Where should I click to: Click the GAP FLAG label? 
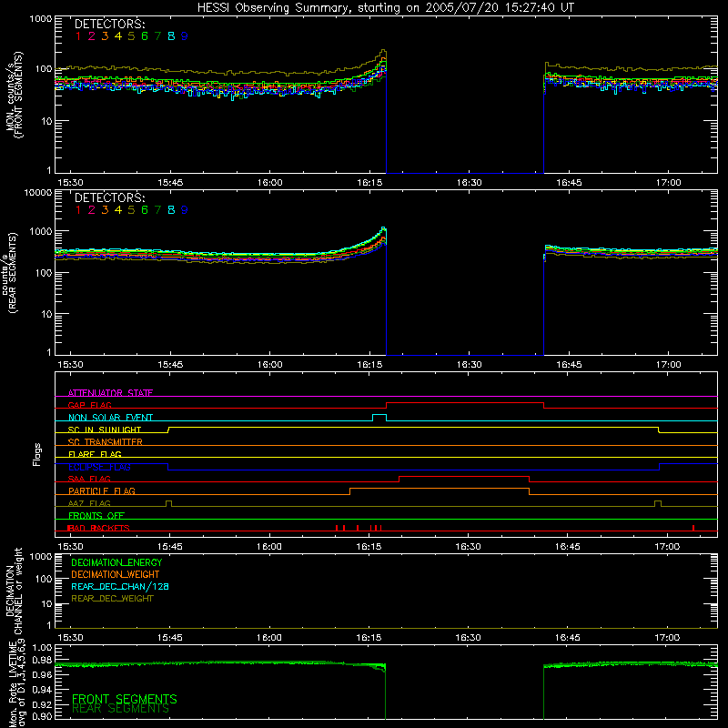coord(89,405)
